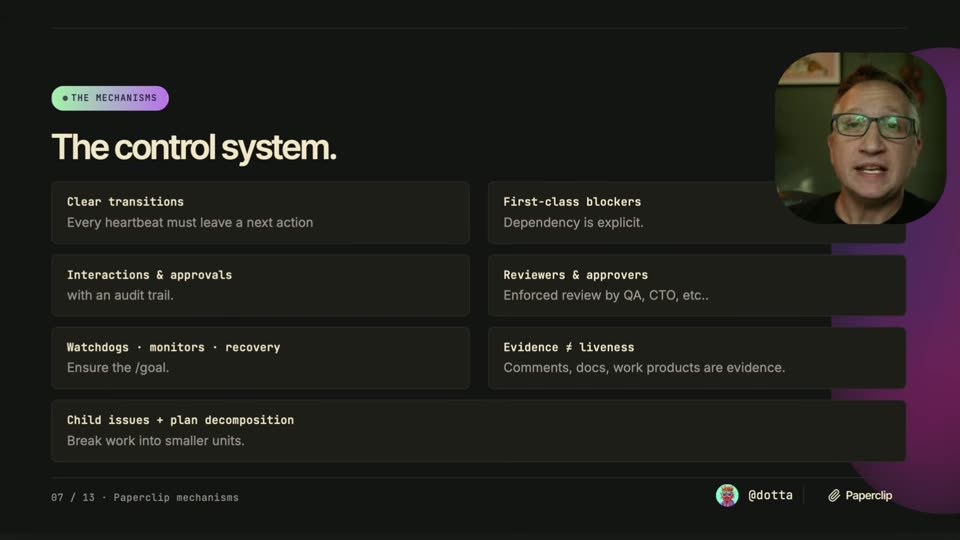Click the heading 'The control system.'

click(x=194, y=148)
